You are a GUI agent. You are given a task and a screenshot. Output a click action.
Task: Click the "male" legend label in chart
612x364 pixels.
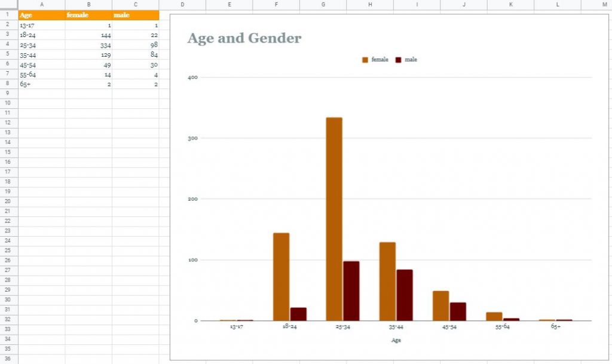411,60
